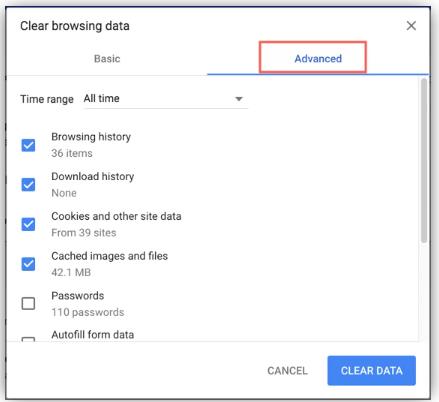Click the All time selection field
Image resolution: width=439 pixels, height=402 pixels.
(x=165, y=99)
